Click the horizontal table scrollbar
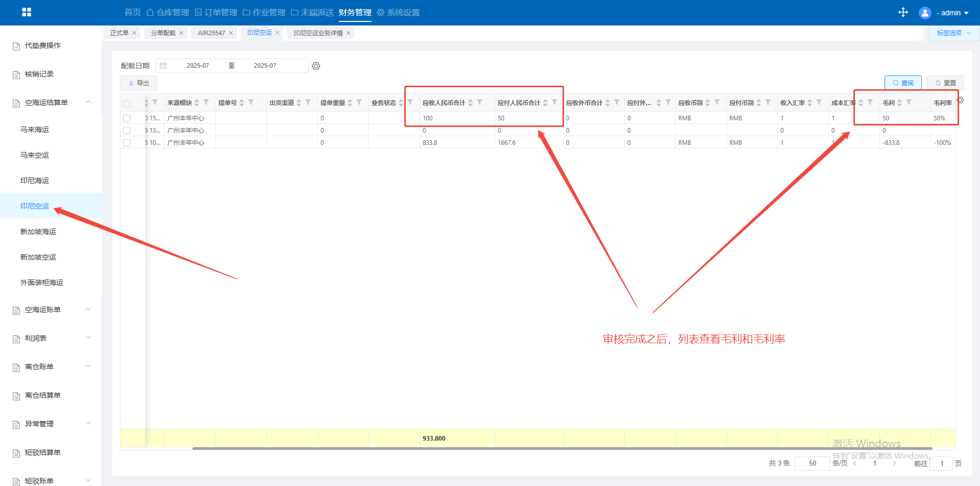Image resolution: width=980 pixels, height=486 pixels. click(x=561, y=448)
